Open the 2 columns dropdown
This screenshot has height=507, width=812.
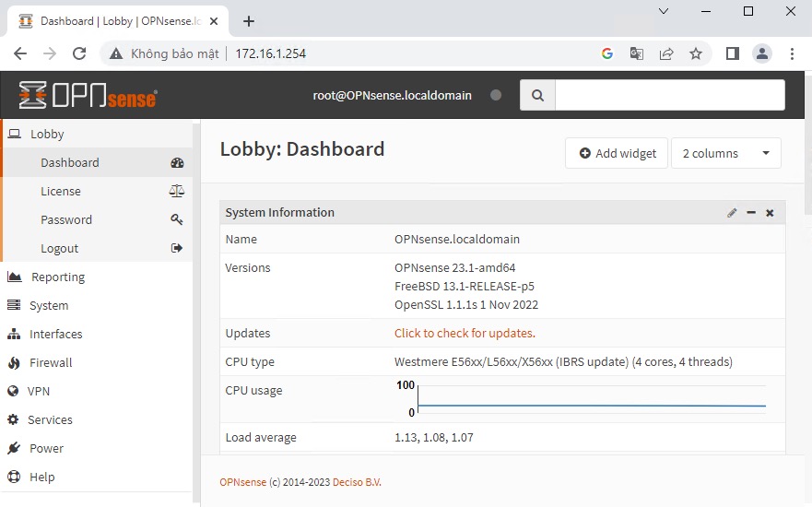(x=725, y=153)
